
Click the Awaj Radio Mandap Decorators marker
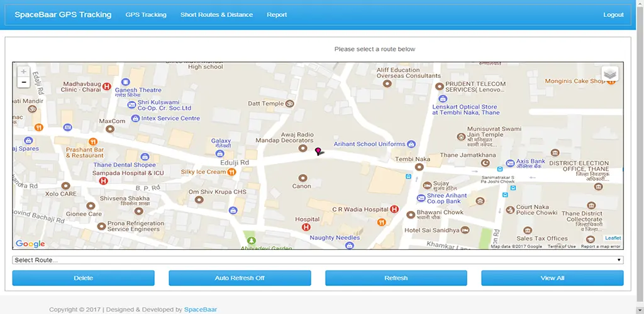coord(303,148)
